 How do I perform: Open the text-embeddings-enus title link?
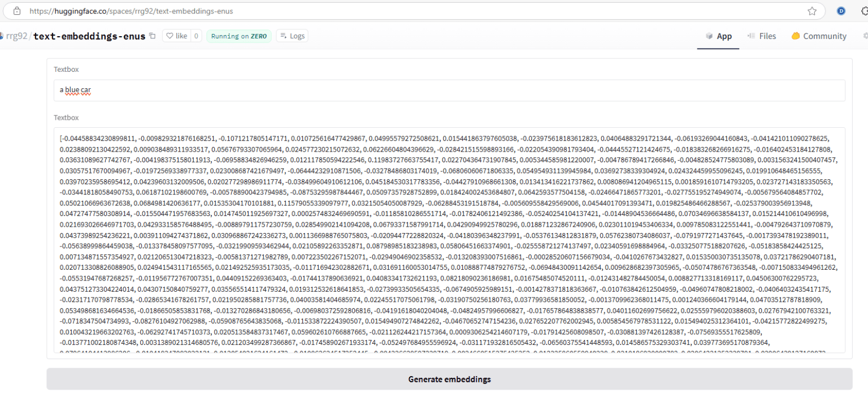(89, 36)
